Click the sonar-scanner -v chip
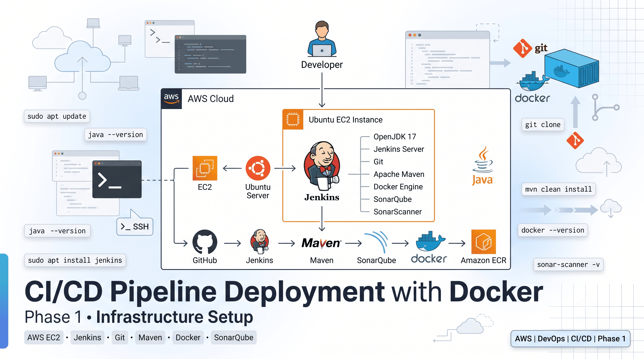Screen dimensions: 644x359 click(568, 264)
